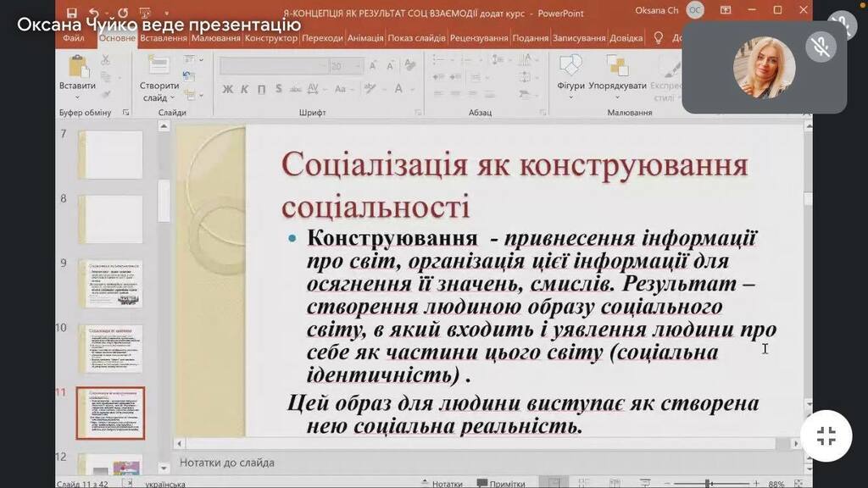Click the muted microphone icon

pyautogui.click(x=821, y=47)
